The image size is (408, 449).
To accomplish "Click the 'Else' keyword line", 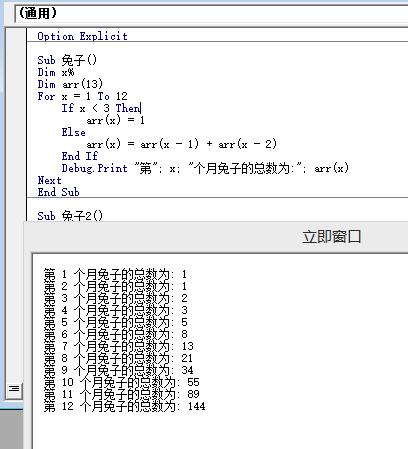I will [x=73, y=132].
